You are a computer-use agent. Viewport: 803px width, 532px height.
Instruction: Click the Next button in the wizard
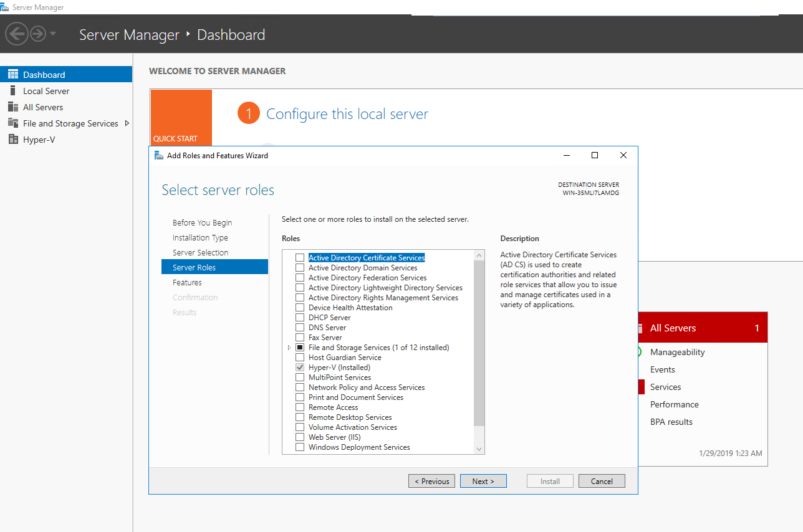(x=483, y=480)
